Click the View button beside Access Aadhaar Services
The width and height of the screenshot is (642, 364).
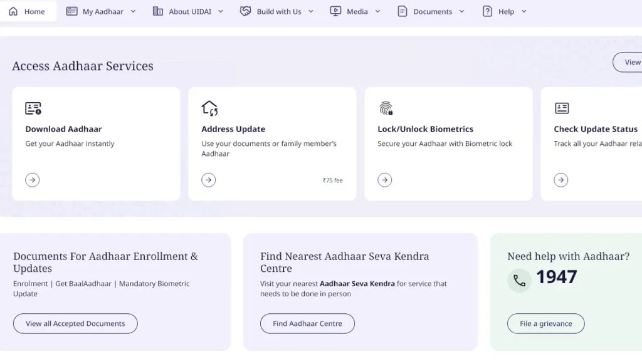tap(627, 62)
